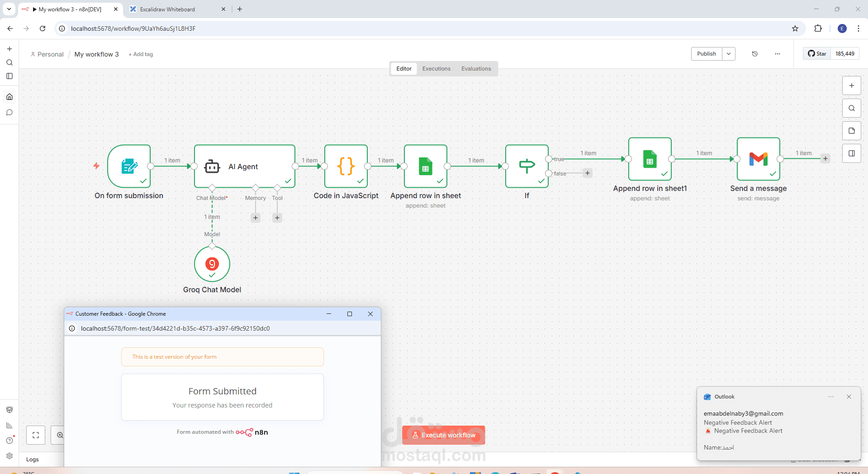The width and height of the screenshot is (868, 474).
Task: Open Chrome tab search dropdown
Action: 9,9
